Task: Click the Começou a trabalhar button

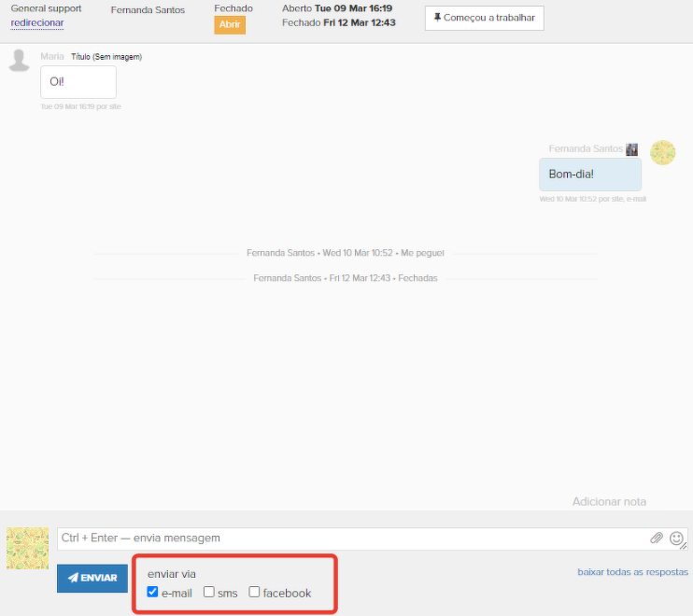Action: [x=484, y=18]
